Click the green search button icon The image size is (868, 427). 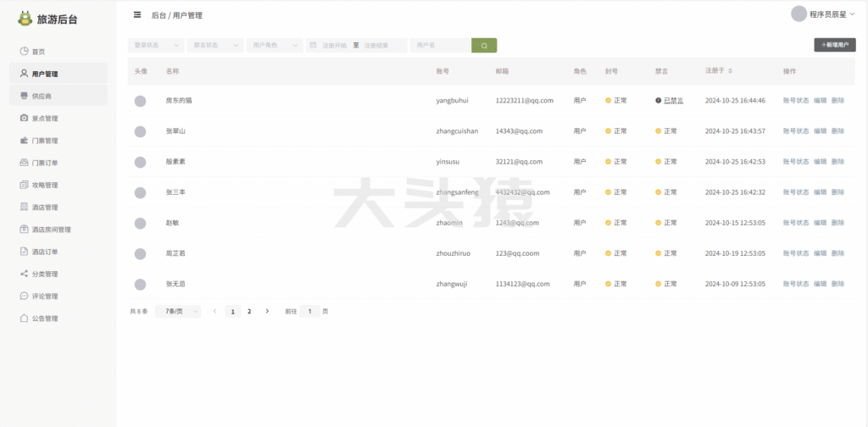tap(484, 46)
